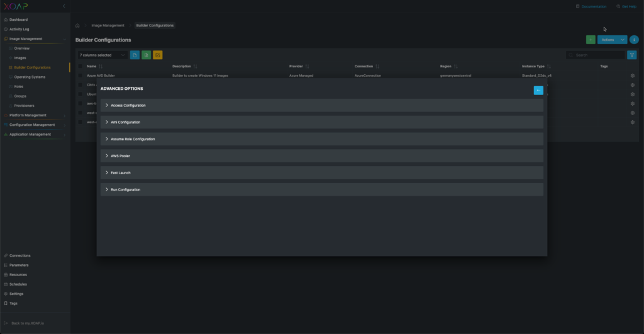
Task: Toggle the select-all checkbox in table header
Action: [80, 66]
